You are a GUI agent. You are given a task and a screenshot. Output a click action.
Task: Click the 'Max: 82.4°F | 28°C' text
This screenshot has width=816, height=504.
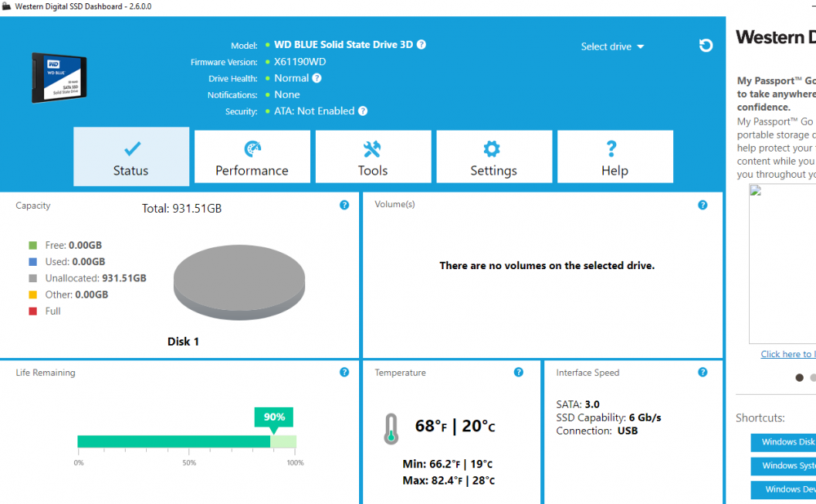pos(449,480)
